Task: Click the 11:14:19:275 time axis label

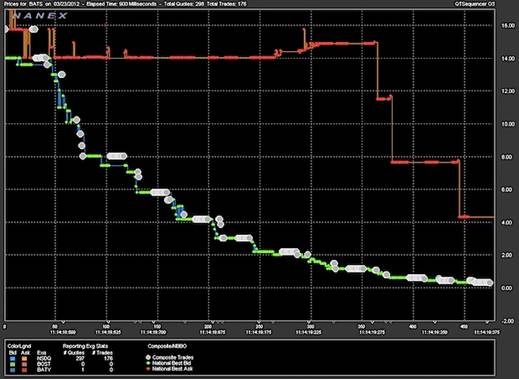Action: point(372,332)
